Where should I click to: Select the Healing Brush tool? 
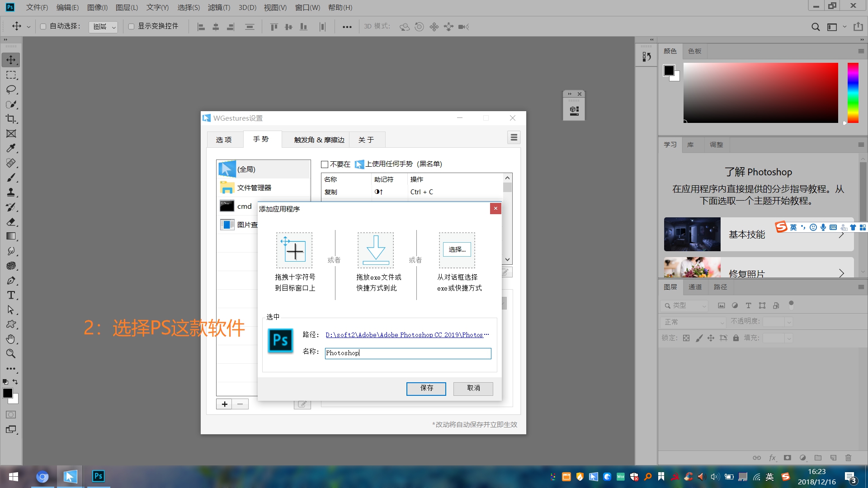tap(11, 163)
